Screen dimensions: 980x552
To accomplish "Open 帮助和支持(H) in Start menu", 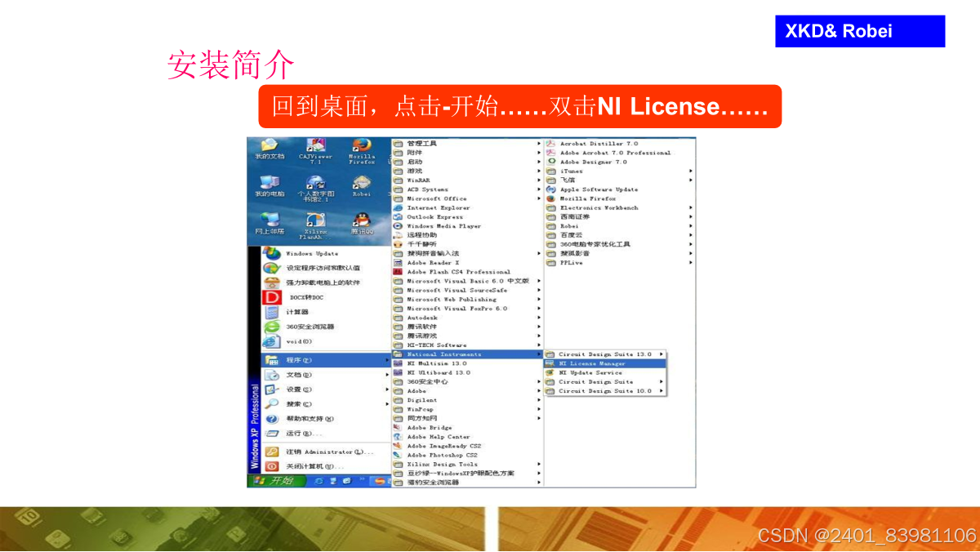I will point(325,419).
